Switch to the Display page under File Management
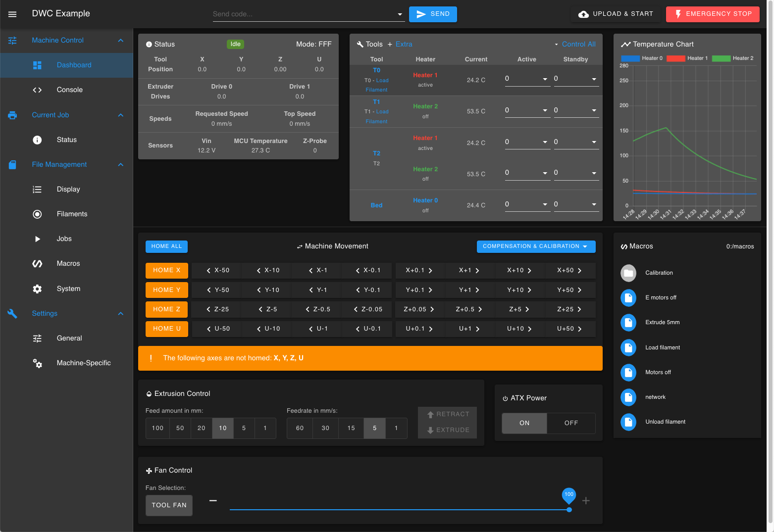The width and height of the screenshot is (774, 532). click(x=68, y=189)
